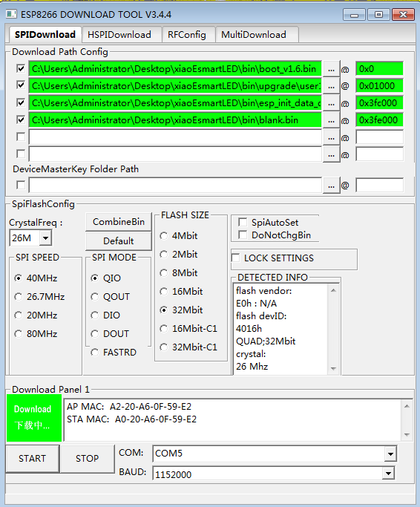Image resolution: width=420 pixels, height=507 pixels.
Task: Select 40MHz SPI speed
Action: tap(19, 278)
